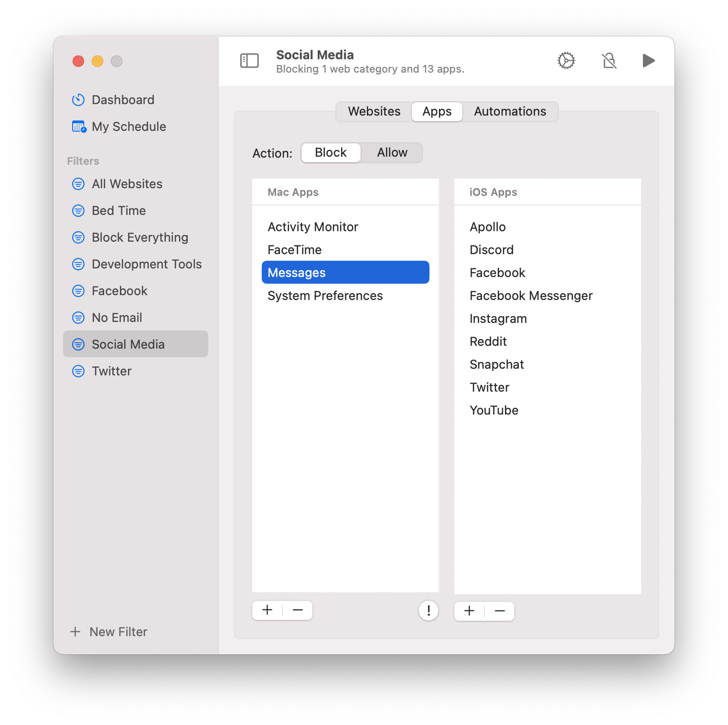The image size is (728, 725).
Task: Toggle the sidebar visibility icon
Action: (x=249, y=61)
